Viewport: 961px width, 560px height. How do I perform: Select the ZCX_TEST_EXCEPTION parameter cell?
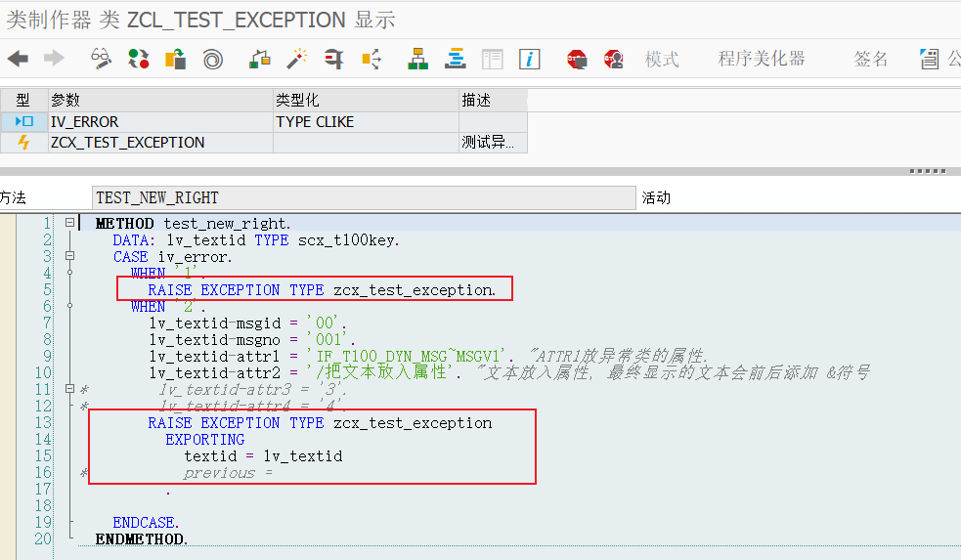[x=160, y=142]
